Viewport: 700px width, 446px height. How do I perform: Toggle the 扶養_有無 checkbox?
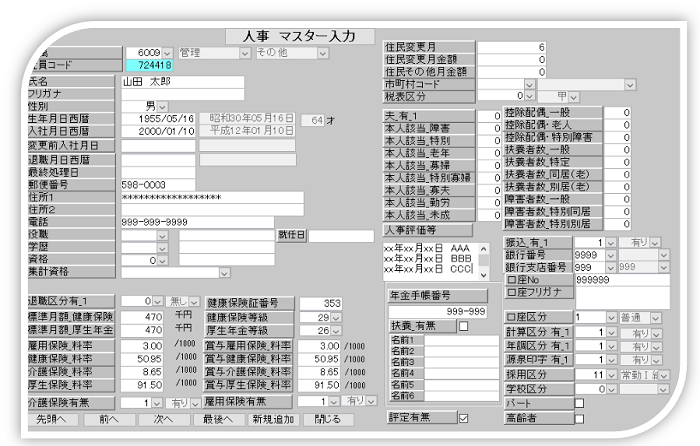point(462,326)
